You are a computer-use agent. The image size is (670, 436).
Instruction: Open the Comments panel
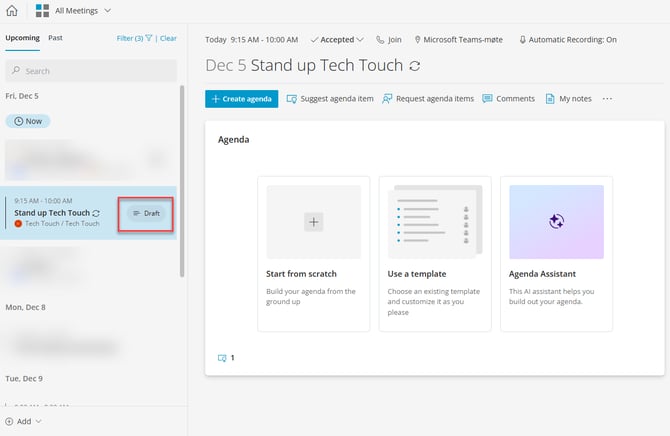(x=509, y=99)
